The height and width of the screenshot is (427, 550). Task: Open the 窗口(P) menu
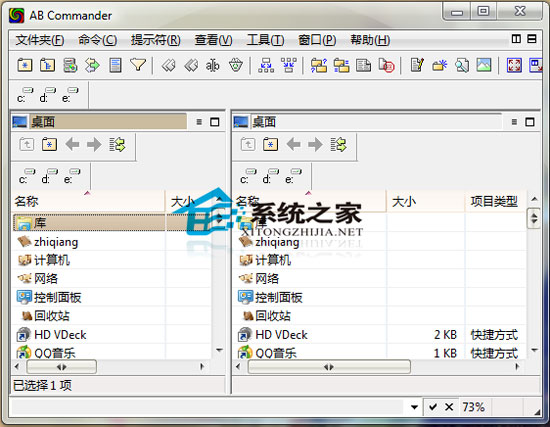pyautogui.click(x=317, y=40)
